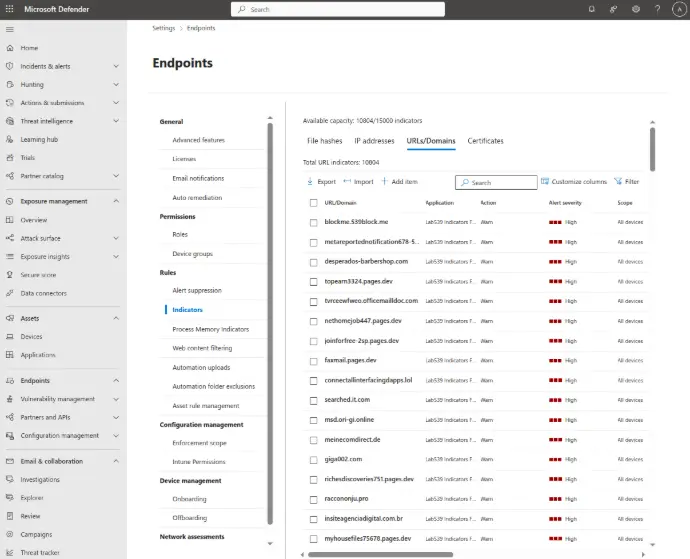Image resolution: width=690 pixels, height=559 pixels.
Task: Open the Settings breadcrumb link
Action: pyautogui.click(x=164, y=28)
